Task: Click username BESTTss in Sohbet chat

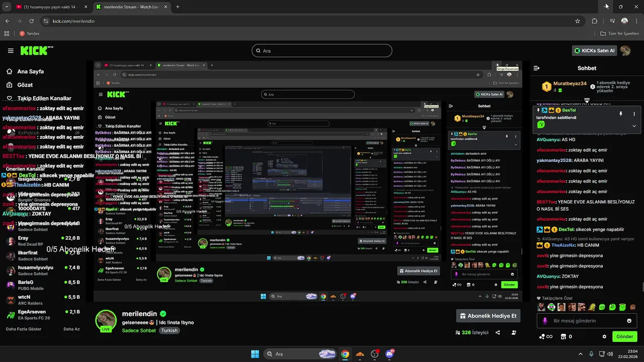Action: tap(546, 202)
